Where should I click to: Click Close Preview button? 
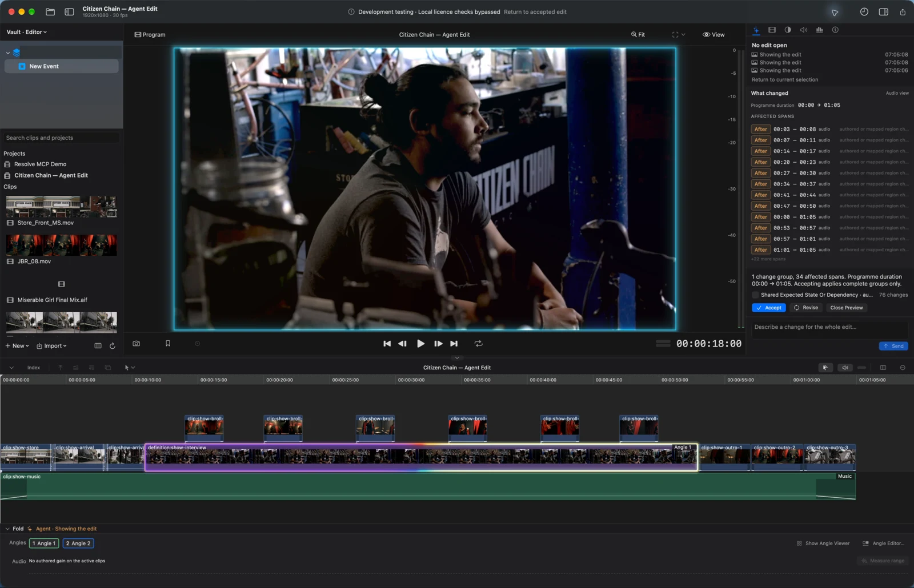click(x=847, y=308)
